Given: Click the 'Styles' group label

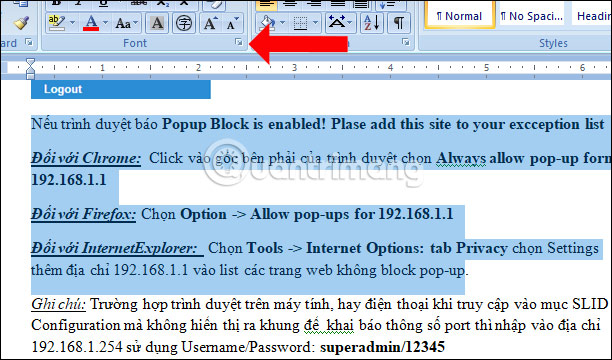Looking at the screenshot, I should click(x=553, y=43).
